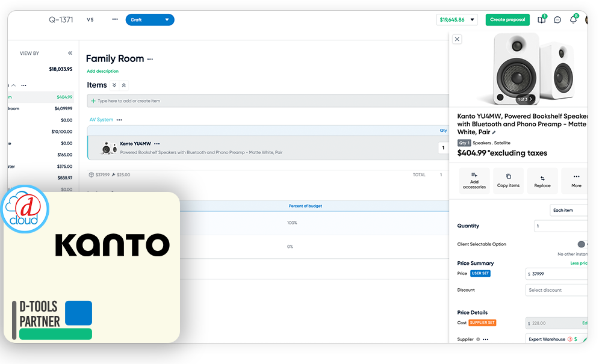Click the V5 version label

pyautogui.click(x=90, y=20)
